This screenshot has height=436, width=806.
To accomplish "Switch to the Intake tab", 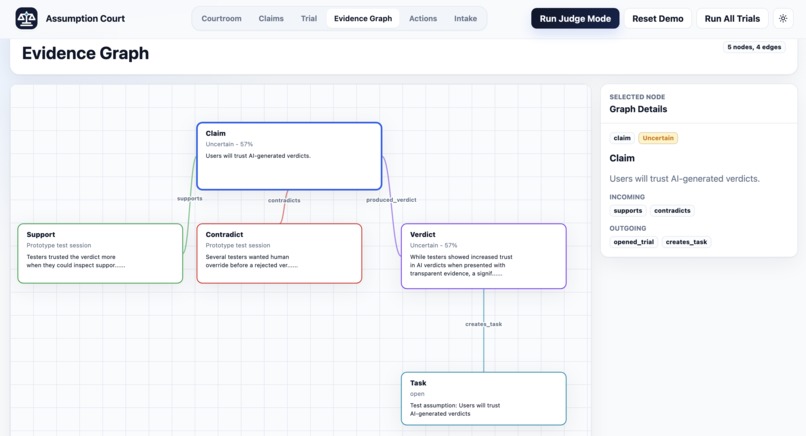I will point(465,19).
